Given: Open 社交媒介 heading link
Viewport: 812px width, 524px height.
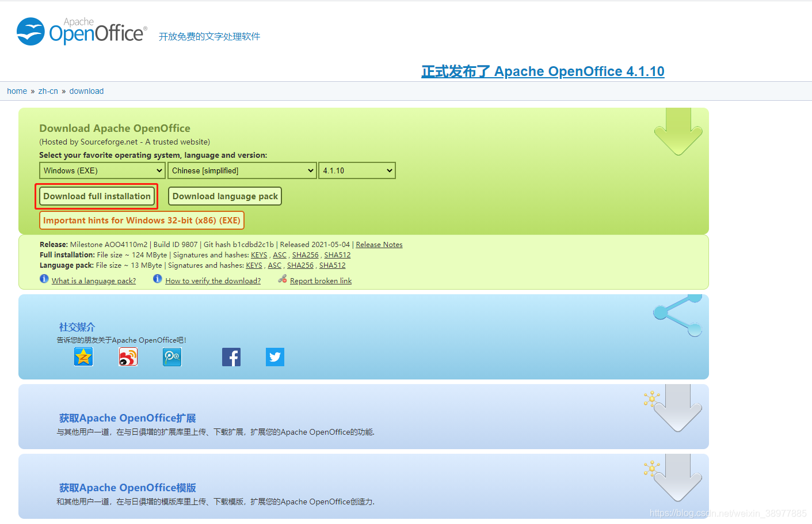Looking at the screenshot, I should click(77, 327).
